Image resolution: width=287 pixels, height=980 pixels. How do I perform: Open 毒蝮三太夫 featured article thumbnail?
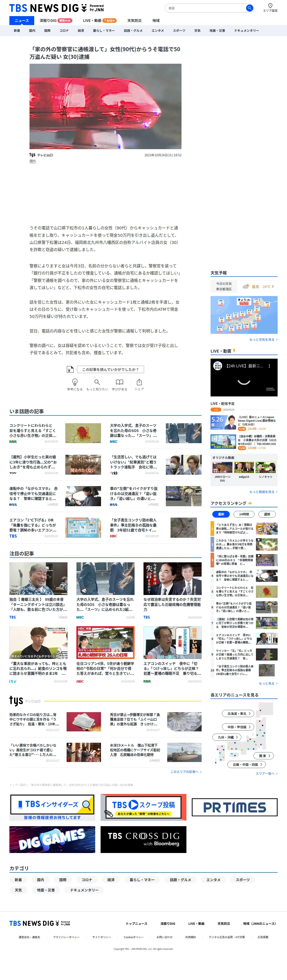(38, 578)
